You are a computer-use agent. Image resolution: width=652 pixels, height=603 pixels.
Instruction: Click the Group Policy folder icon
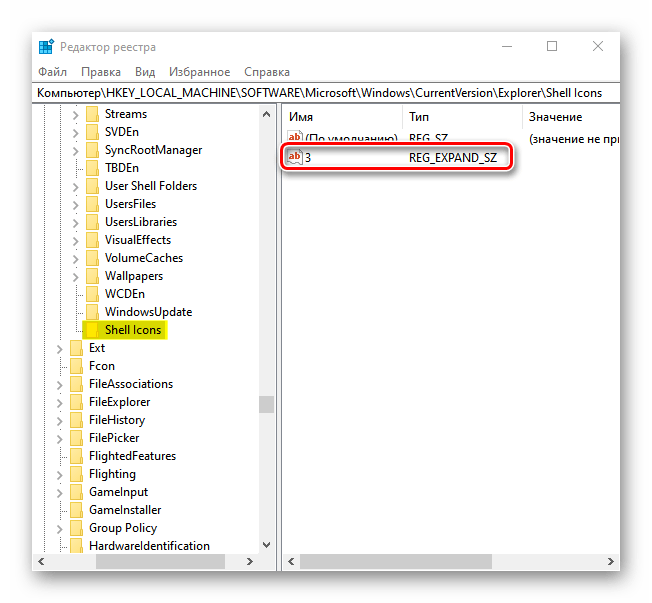77,528
